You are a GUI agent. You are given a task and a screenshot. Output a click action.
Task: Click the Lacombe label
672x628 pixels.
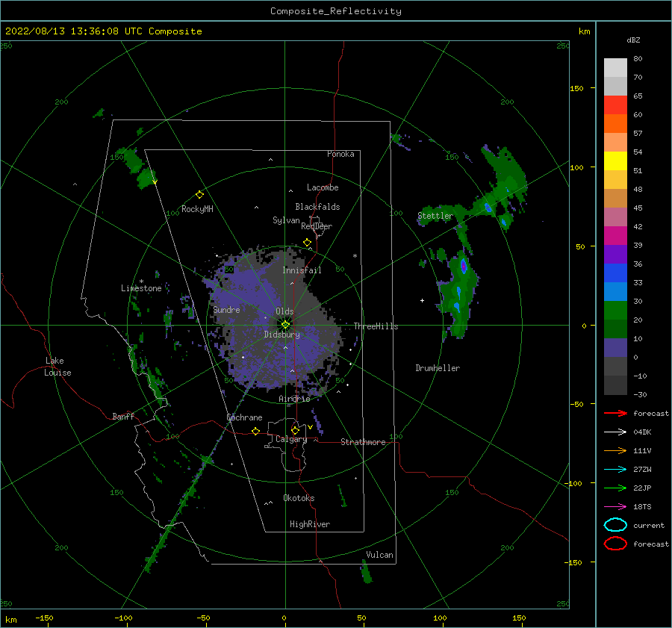click(x=323, y=187)
